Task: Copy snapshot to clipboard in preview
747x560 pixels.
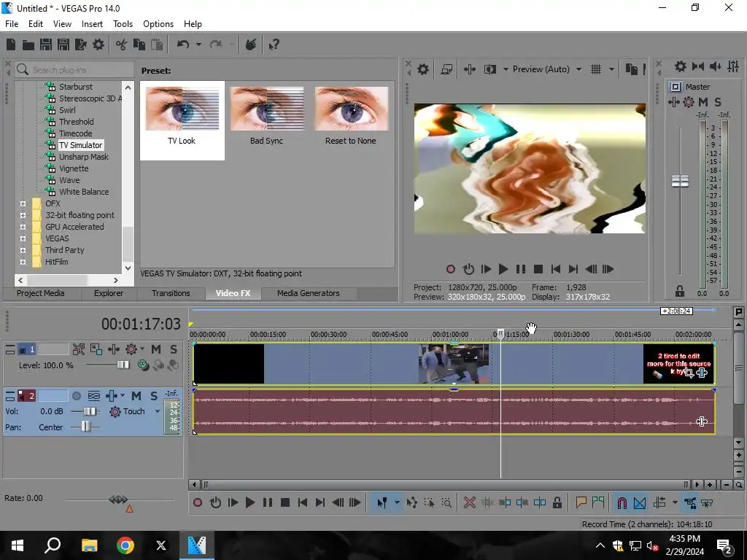Action: point(631,69)
